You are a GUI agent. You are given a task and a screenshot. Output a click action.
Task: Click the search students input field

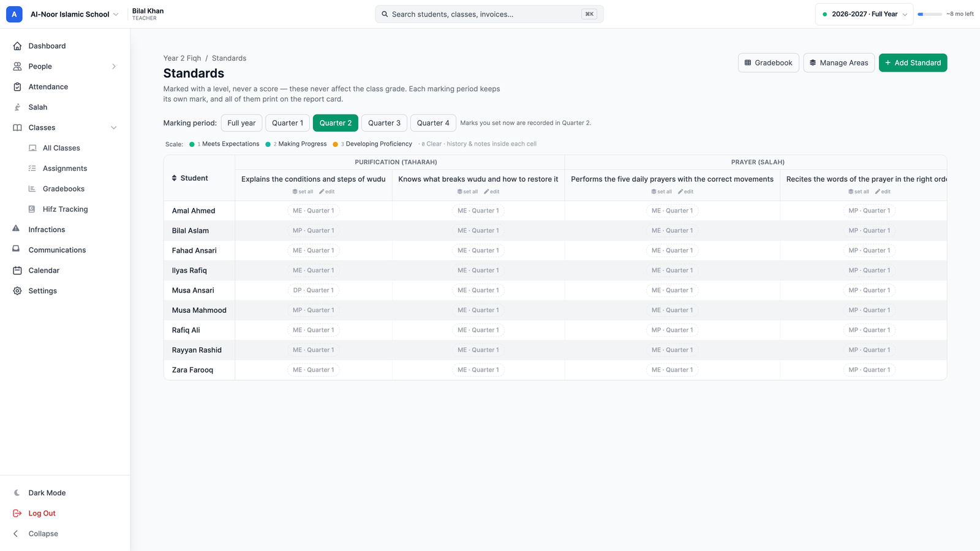489,14
